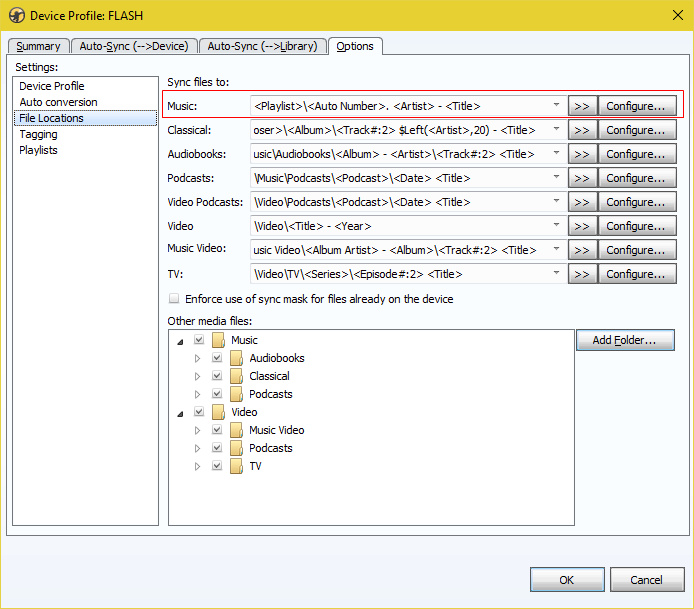This screenshot has height=609, width=694.
Task: Click the Classical folder icon in tree
Action: click(237, 376)
